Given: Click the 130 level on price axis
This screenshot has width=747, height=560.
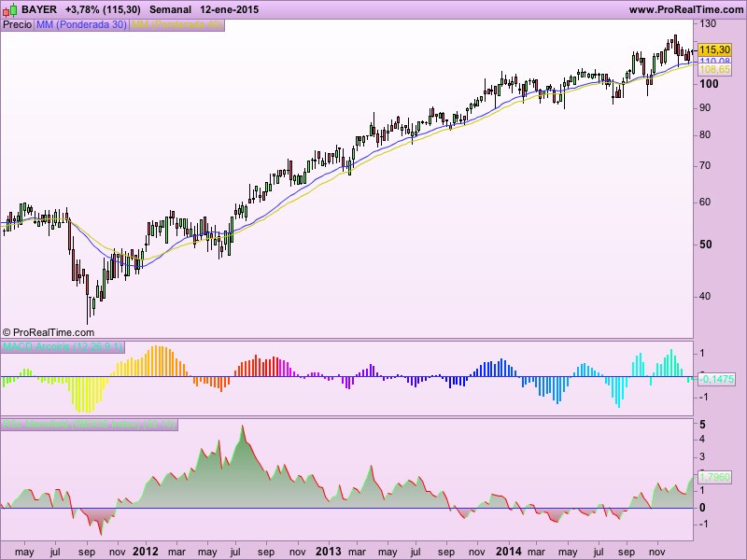Looking at the screenshot, I should point(708,23).
